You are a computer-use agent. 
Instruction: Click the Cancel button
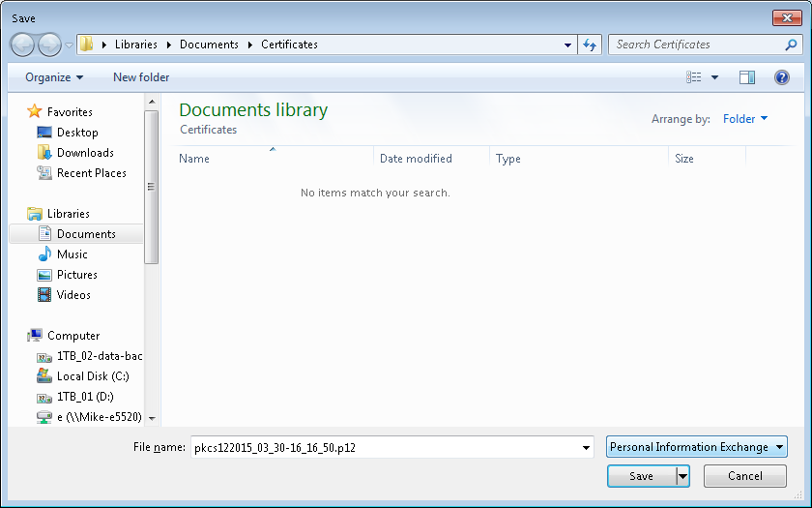[x=744, y=476]
